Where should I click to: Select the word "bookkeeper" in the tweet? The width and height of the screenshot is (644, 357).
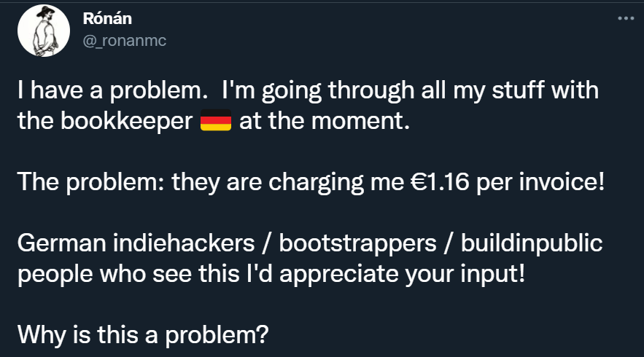(126, 121)
